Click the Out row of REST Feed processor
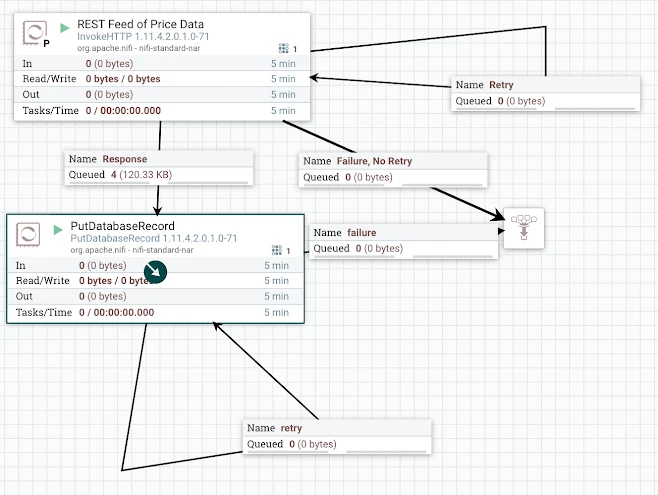 162,94
